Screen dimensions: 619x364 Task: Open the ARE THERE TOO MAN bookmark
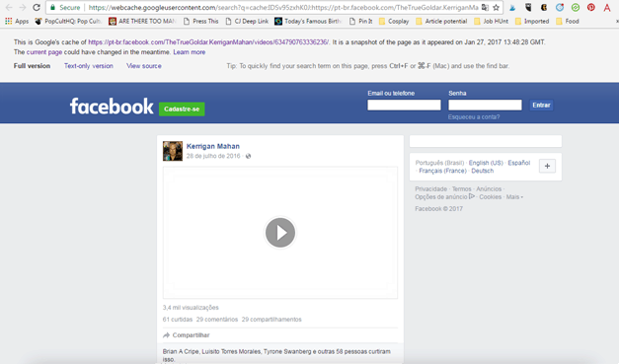pyautogui.click(x=142, y=22)
